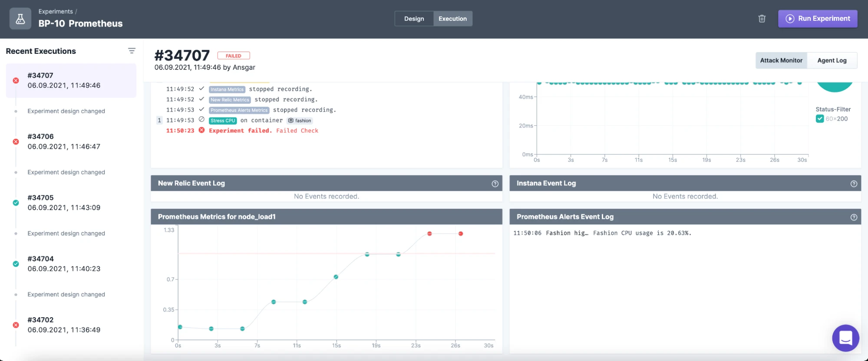Click success status icon for execution #34704
Image resolution: width=868 pixels, height=361 pixels.
click(16, 264)
